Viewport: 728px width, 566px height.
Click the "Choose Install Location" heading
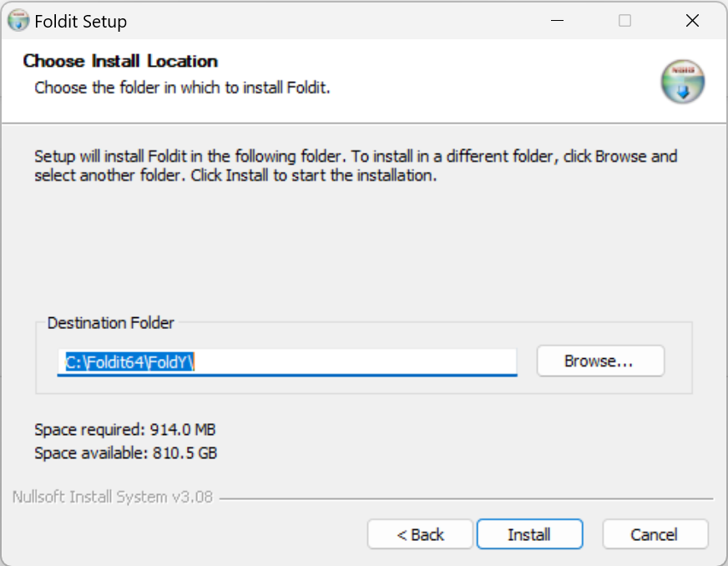click(120, 61)
